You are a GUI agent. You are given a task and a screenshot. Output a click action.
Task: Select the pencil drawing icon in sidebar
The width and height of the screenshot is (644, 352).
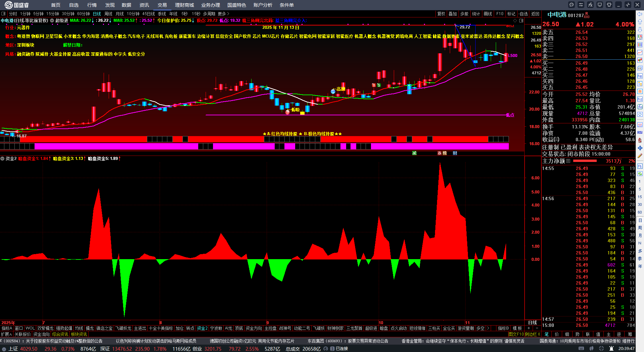[x=640, y=156]
